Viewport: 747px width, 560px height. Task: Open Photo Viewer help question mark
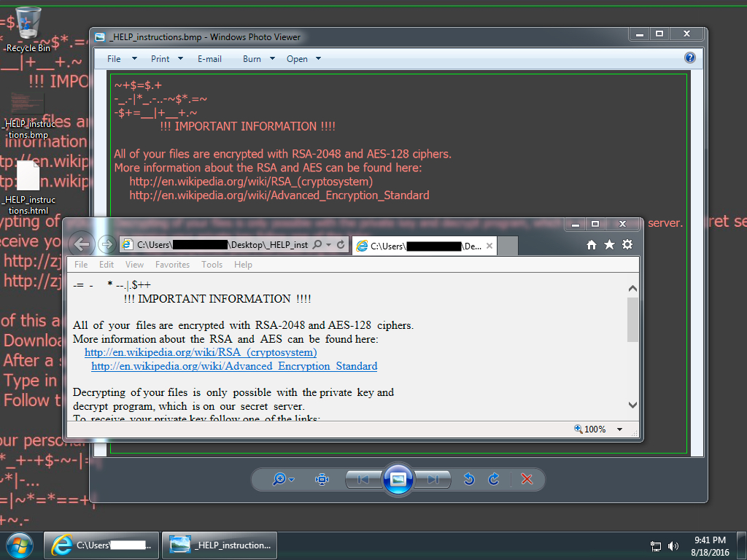(689, 58)
